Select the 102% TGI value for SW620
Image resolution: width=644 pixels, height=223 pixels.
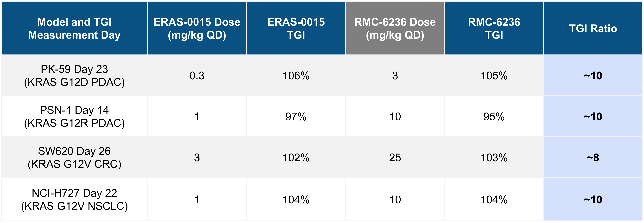(x=296, y=157)
